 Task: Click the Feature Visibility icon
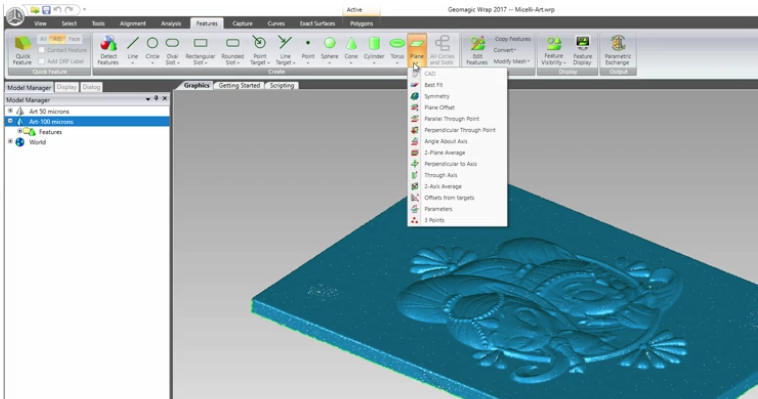[554, 44]
